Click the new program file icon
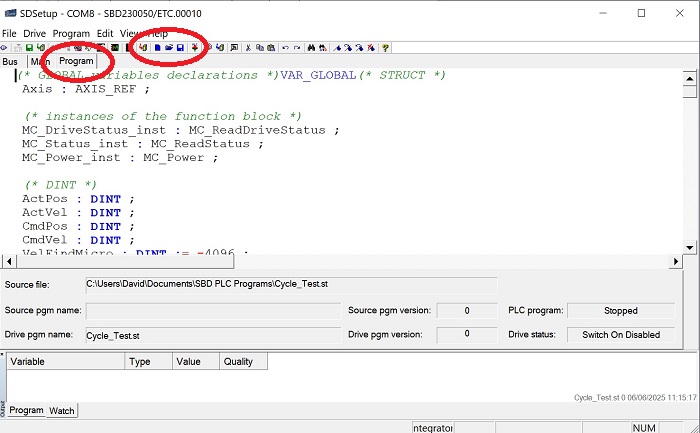The width and height of the screenshot is (700, 433). [x=157, y=47]
